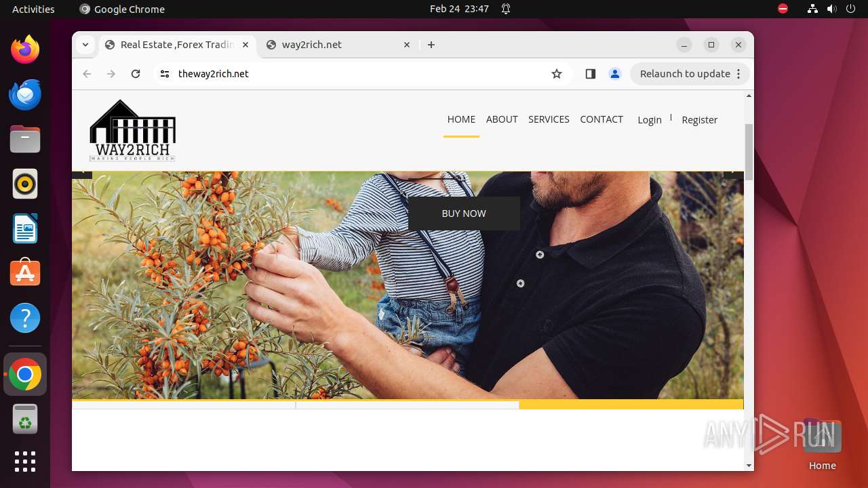Launch LibreOffice Writer from the dock
This screenshot has width=868, height=488.
click(x=25, y=228)
